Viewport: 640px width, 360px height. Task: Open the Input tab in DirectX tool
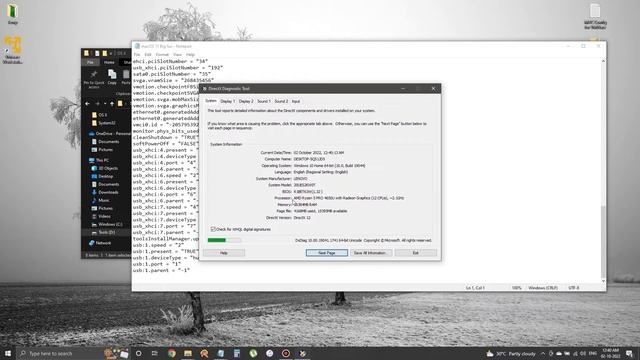click(296, 101)
